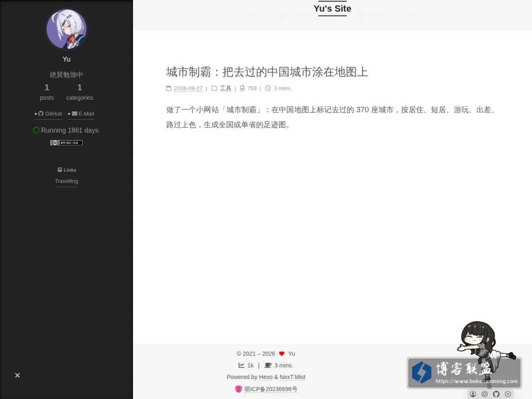The image size is (532, 399).
Task: Click the word count 759 in post meta
Action: coord(252,89)
